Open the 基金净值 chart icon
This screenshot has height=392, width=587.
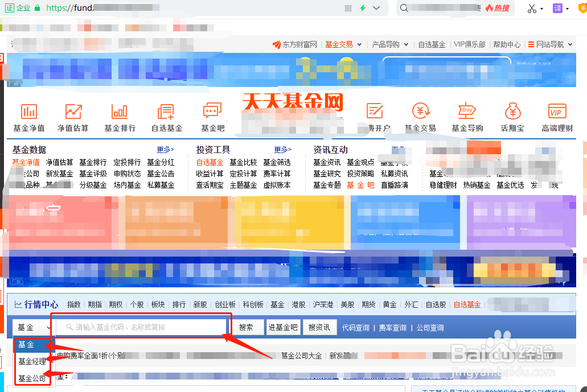click(x=29, y=112)
